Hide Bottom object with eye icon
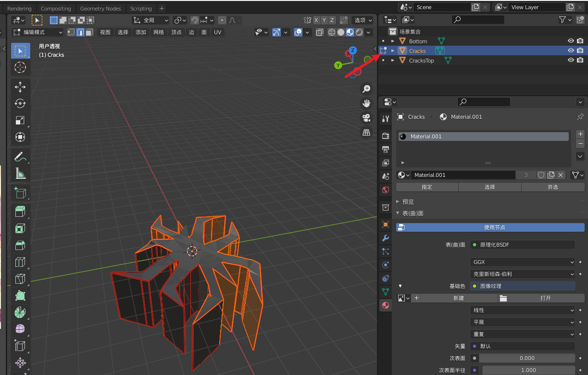Screen dimensions: 588x375 point(571,41)
